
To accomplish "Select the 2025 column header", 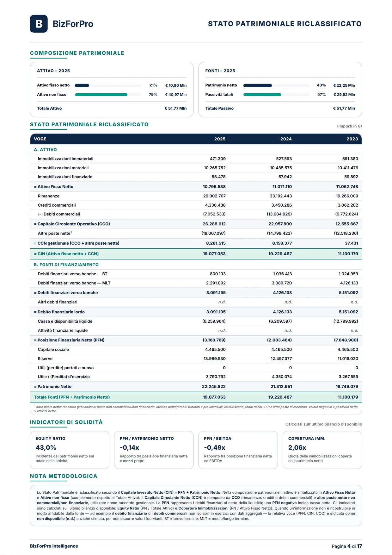I will (220, 139).
